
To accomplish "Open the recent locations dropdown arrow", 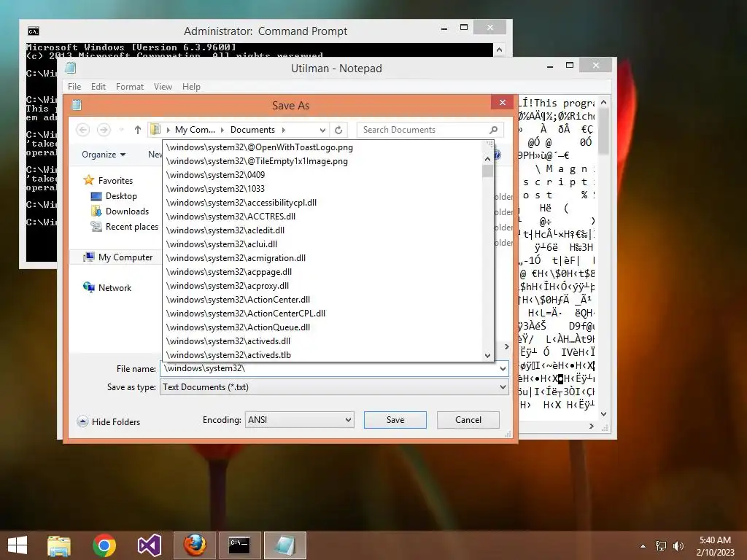I will click(122, 130).
